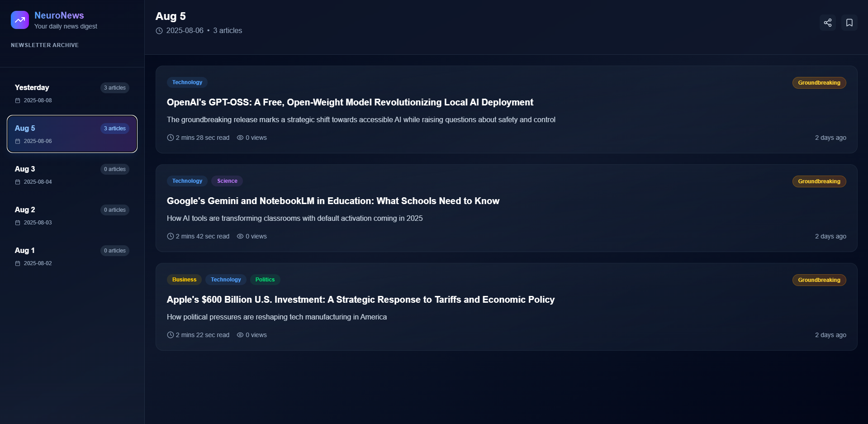Viewport: 868px width, 424px height.
Task: Click Groundbreaking badge on the OpenAI article
Action: [819, 83]
